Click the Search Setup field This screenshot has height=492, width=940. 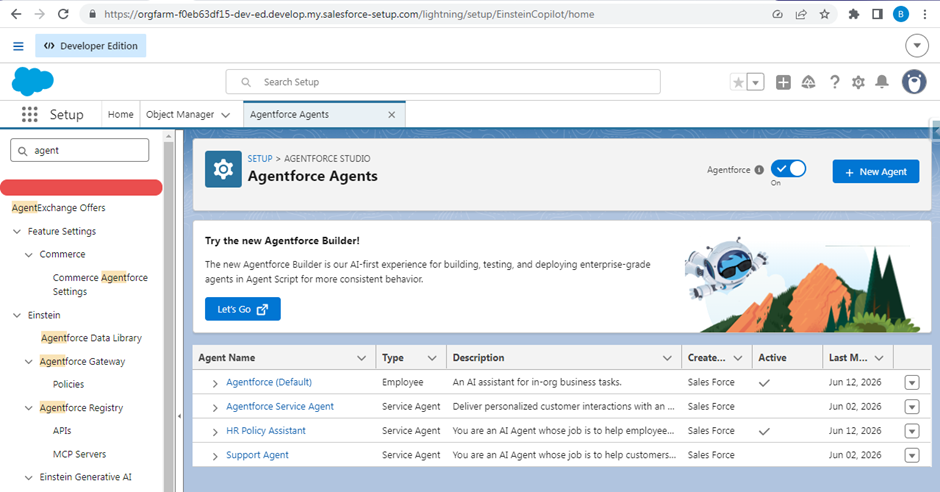[443, 82]
